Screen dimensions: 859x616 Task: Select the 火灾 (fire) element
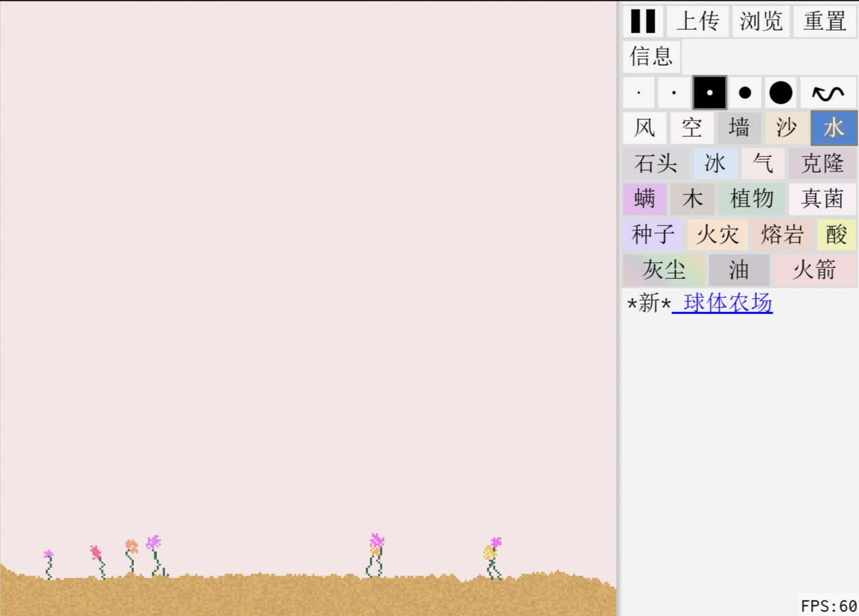pos(717,235)
